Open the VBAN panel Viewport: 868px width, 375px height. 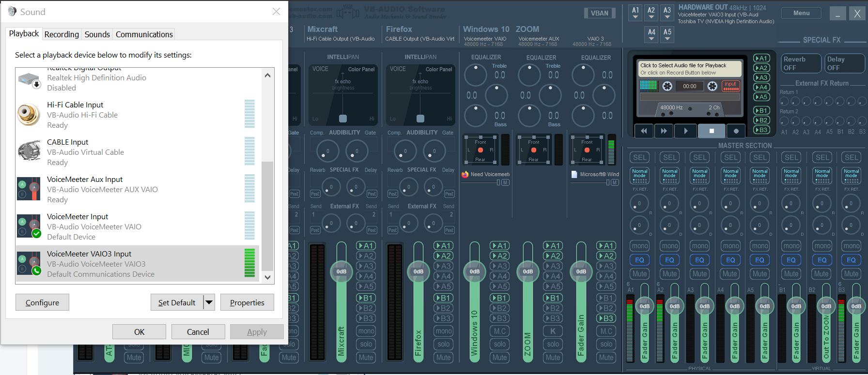[x=599, y=13]
